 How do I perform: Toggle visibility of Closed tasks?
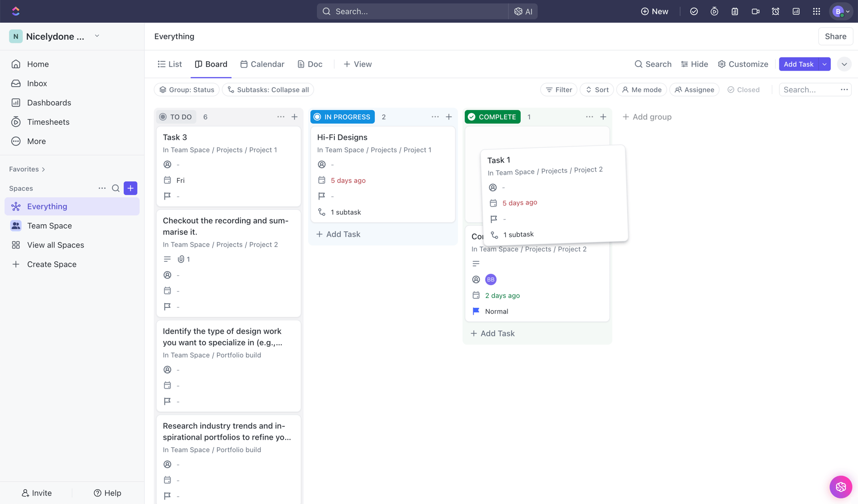click(x=743, y=89)
